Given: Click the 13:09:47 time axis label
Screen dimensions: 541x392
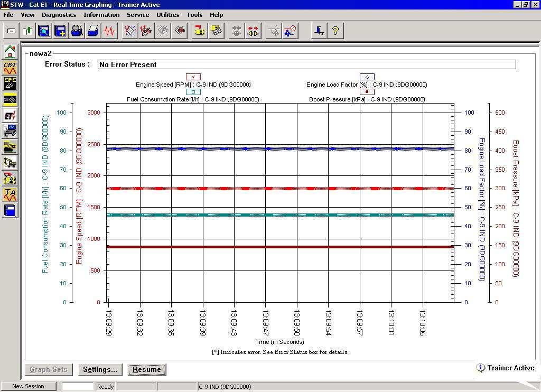Looking at the screenshot, I should (266, 323).
